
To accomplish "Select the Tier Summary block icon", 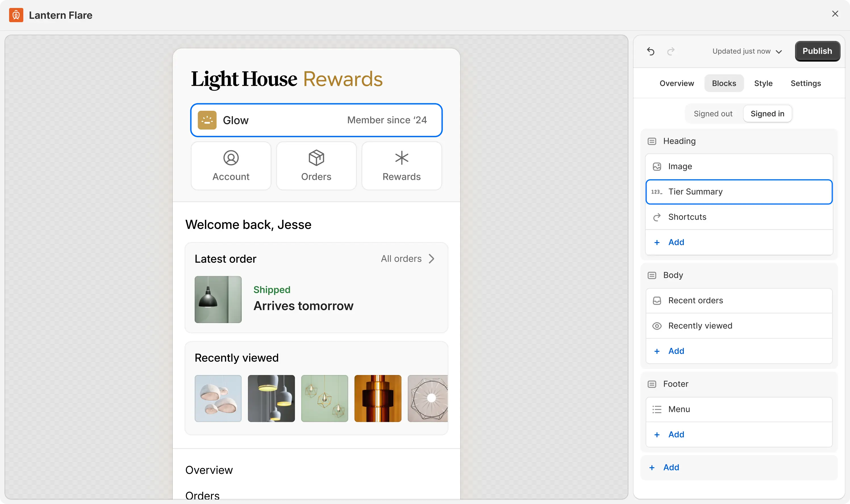I will tap(657, 191).
